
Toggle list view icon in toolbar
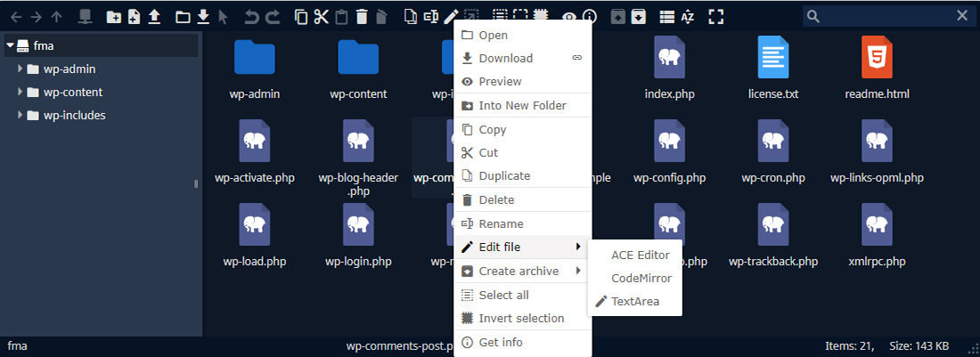click(x=667, y=17)
